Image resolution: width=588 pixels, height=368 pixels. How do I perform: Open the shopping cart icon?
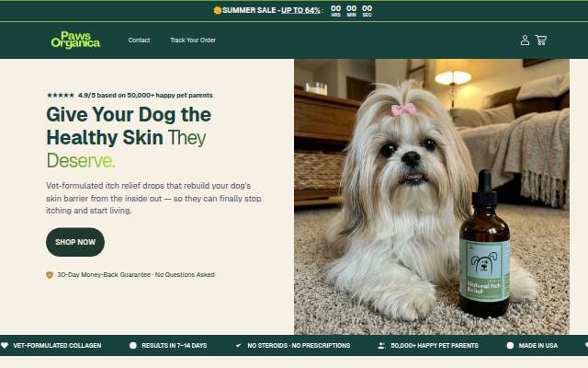pyautogui.click(x=541, y=40)
